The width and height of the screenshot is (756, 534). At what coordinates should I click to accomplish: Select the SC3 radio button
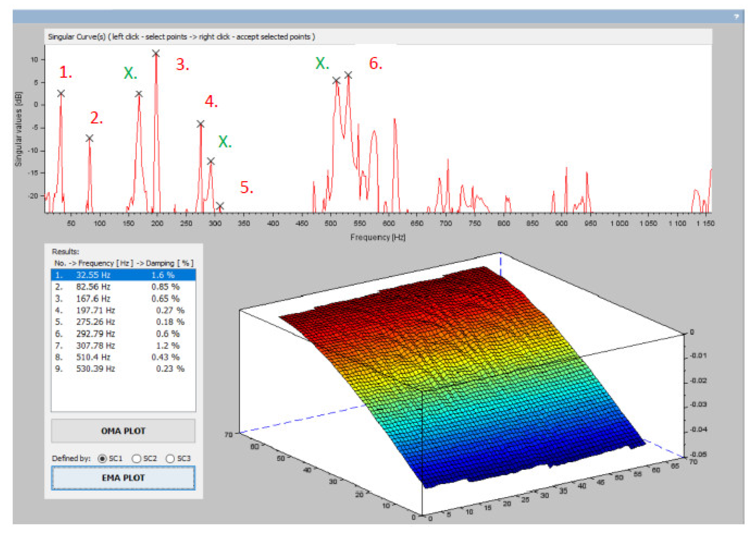tap(170, 458)
